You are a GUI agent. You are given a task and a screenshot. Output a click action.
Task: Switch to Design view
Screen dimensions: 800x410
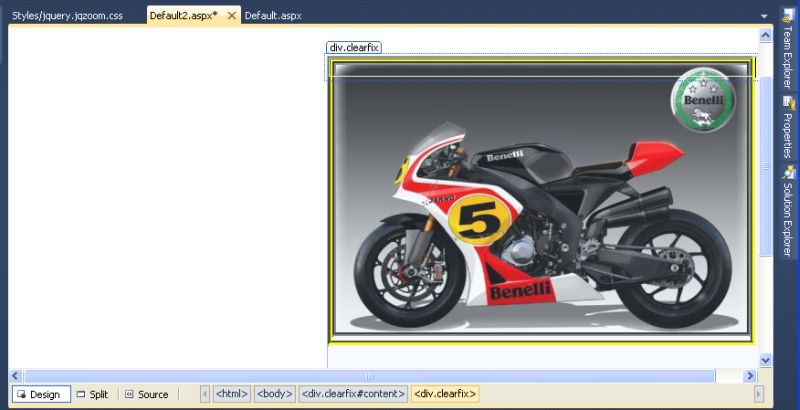point(40,394)
